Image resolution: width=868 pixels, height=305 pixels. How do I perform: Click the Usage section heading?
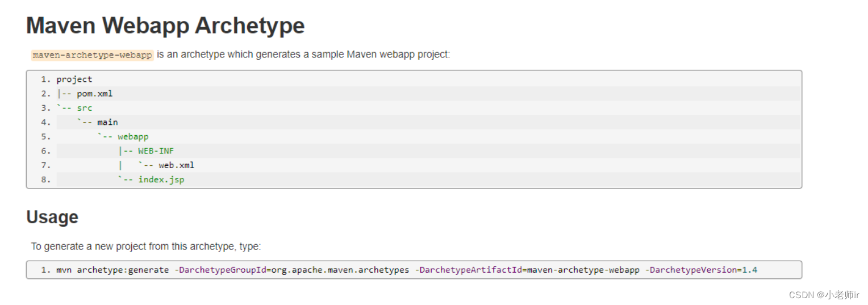click(52, 217)
